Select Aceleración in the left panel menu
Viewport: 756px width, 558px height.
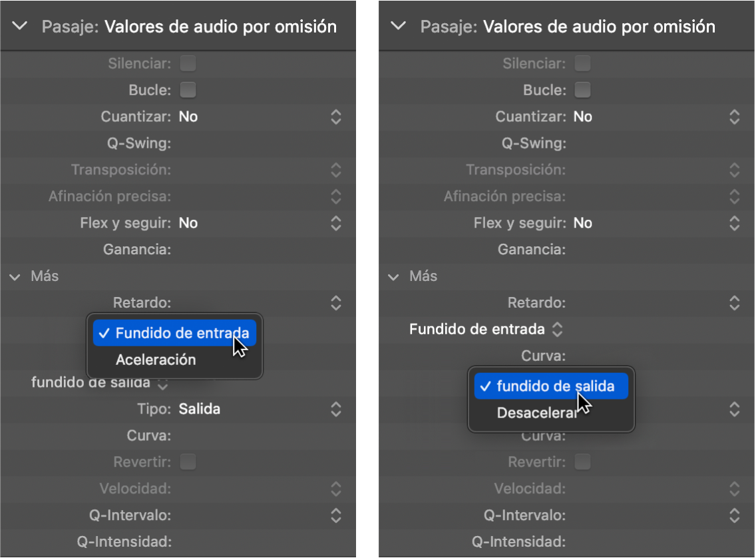156,360
